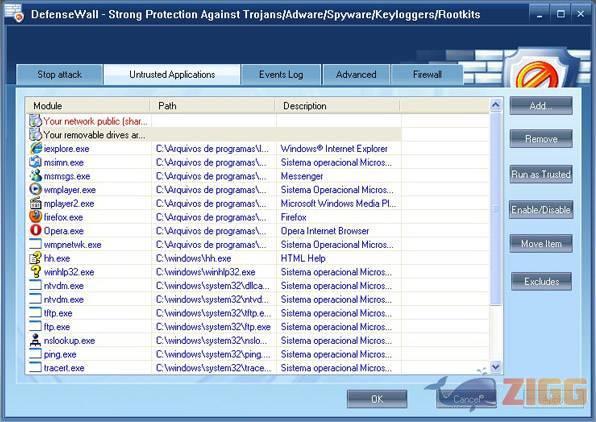Viewport: 596px width, 422px height.
Task: Click the 'Windows® Internet Explorer' description
Action: pyautogui.click(x=334, y=149)
